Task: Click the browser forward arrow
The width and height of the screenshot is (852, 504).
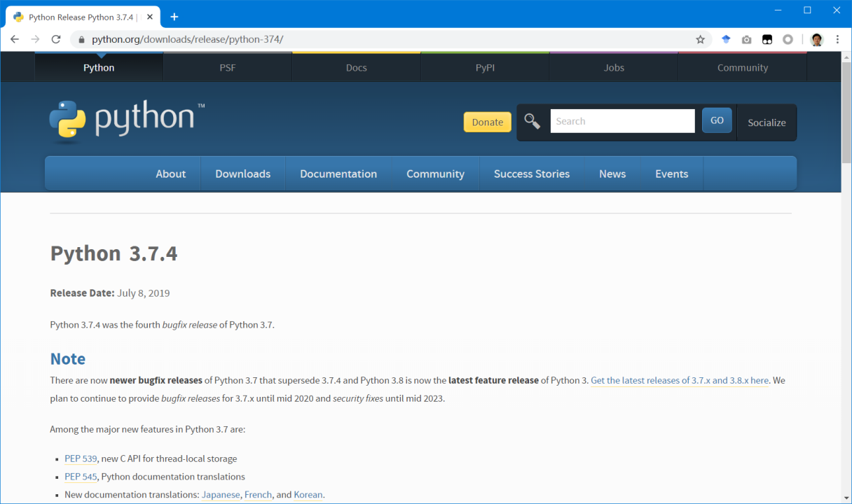Action: pos(35,39)
